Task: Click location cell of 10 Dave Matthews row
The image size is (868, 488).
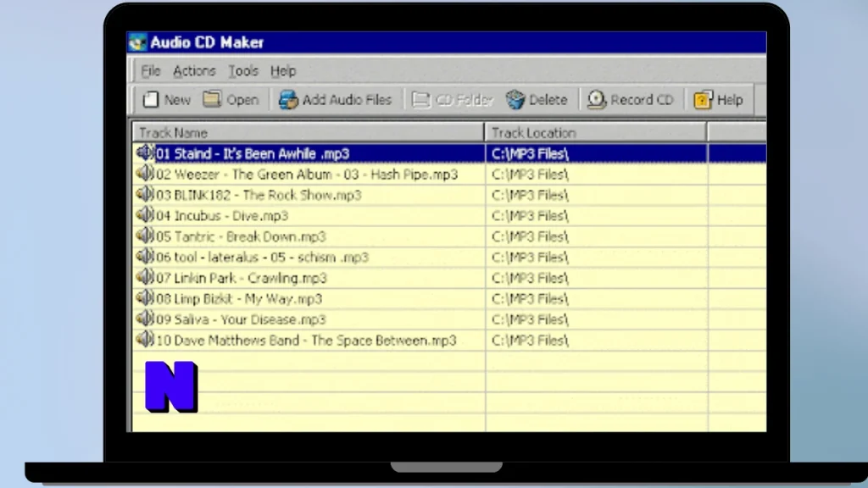Action: [597, 341]
